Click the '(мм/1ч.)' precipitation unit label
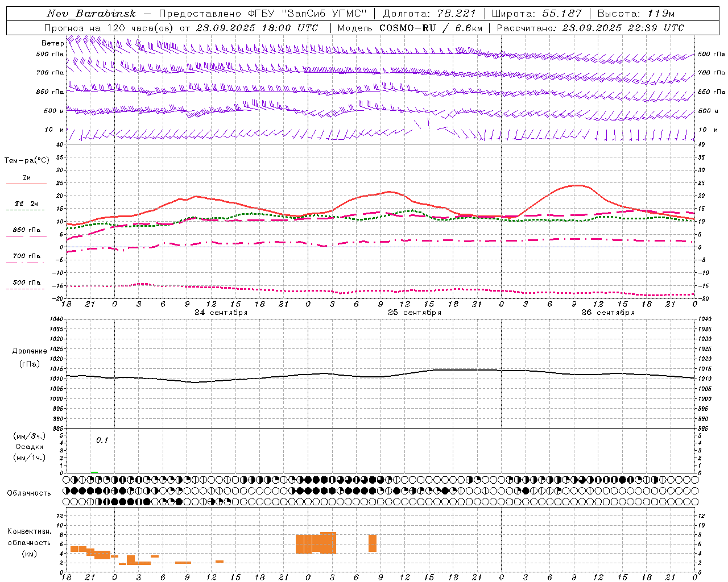 pos(29,458)
